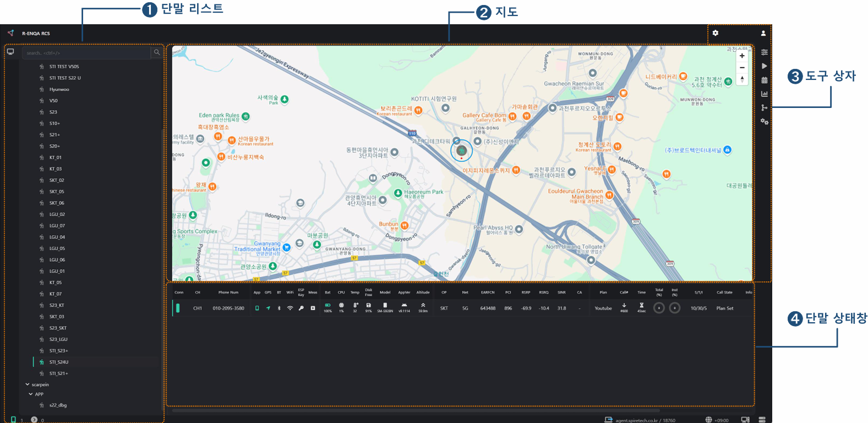Open the sliders control panel in toolbox
Viewport: 868px width, 423px height.
(764, 52)
